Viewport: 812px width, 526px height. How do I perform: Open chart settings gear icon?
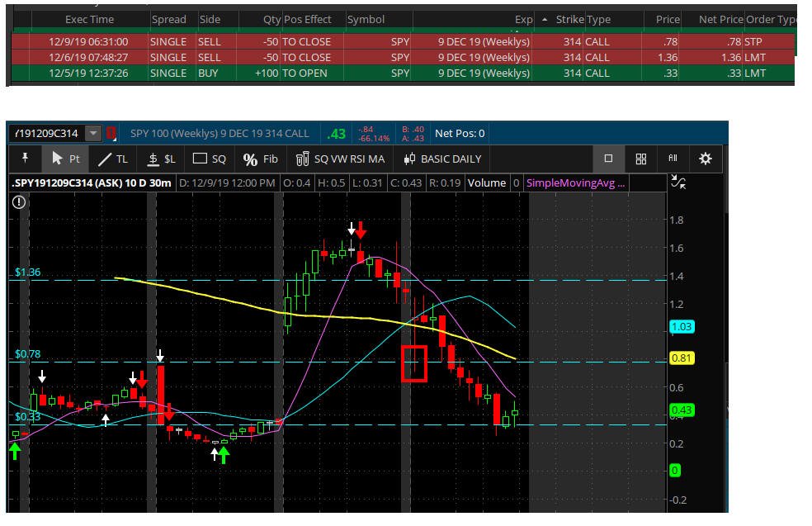[x=706, y=159]
